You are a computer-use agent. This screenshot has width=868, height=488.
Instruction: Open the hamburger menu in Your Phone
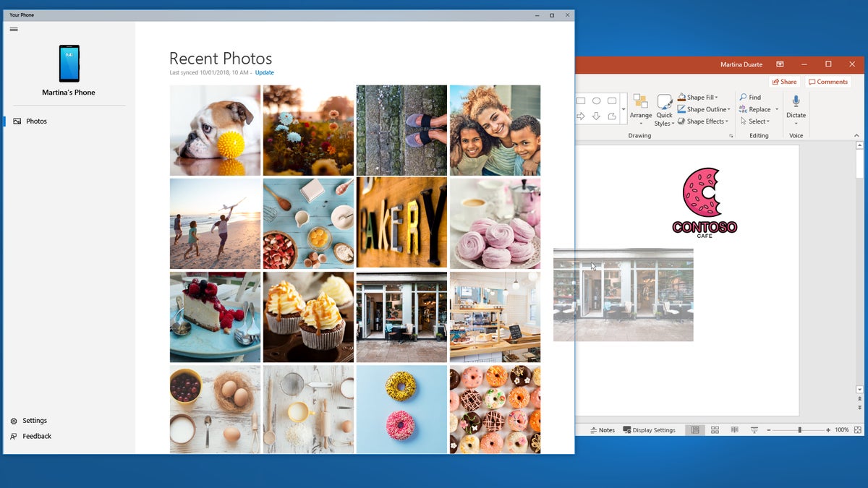click(x=14, y=30)
